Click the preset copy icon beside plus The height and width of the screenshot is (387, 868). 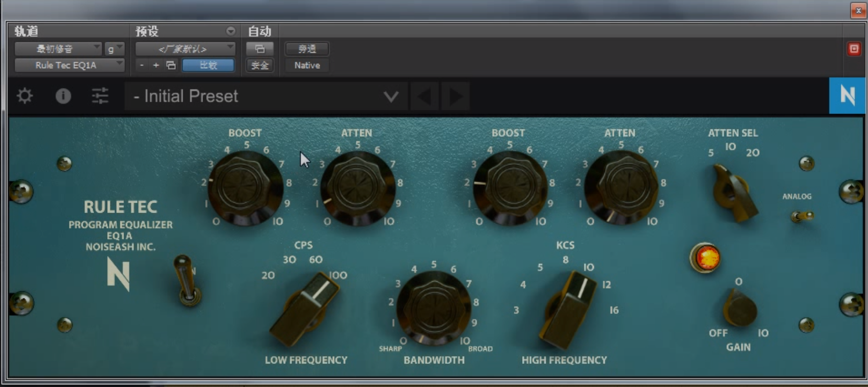click(171, 65)
